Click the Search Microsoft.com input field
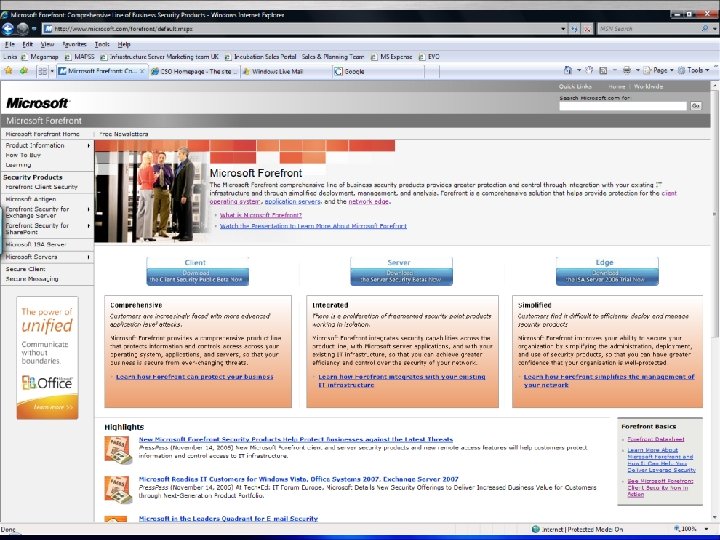Viewport: 720px width, 540px height. tap(623, 106)
